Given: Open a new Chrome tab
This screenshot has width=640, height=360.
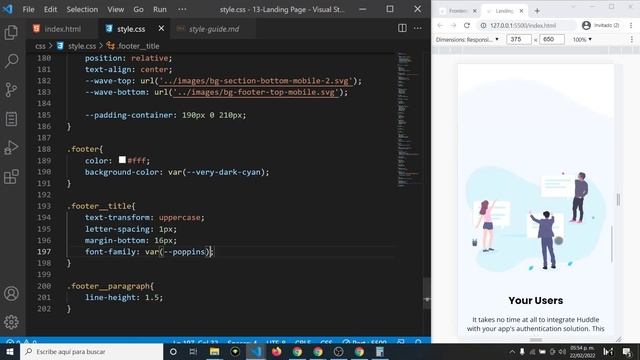Looking at the screenshot, I should click(x=537, y=11).
